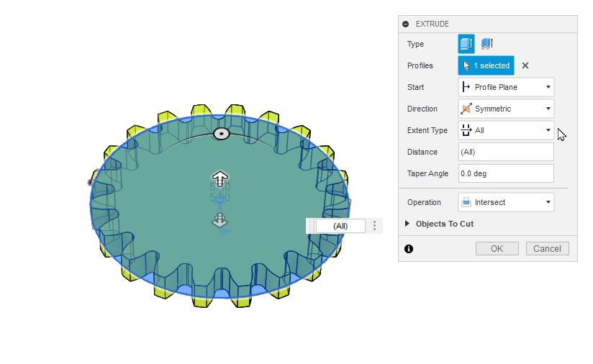Cancel the extrude operation

click(x=547, y=249)
